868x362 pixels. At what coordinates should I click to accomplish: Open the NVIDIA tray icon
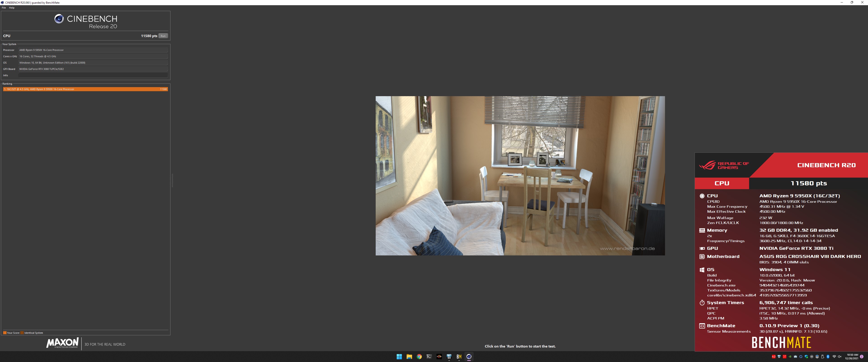790,357
